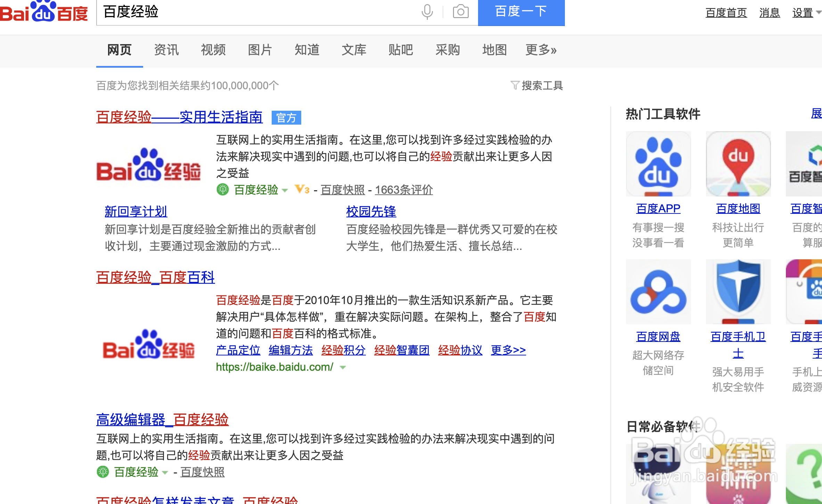822x504 pixels.
Task: Click the V3 credit badge icon
Action: point(302,190)
